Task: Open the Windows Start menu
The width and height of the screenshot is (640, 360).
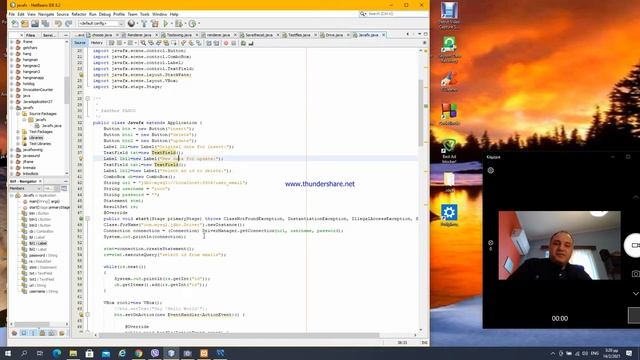Action: click(x=8, y=353)
